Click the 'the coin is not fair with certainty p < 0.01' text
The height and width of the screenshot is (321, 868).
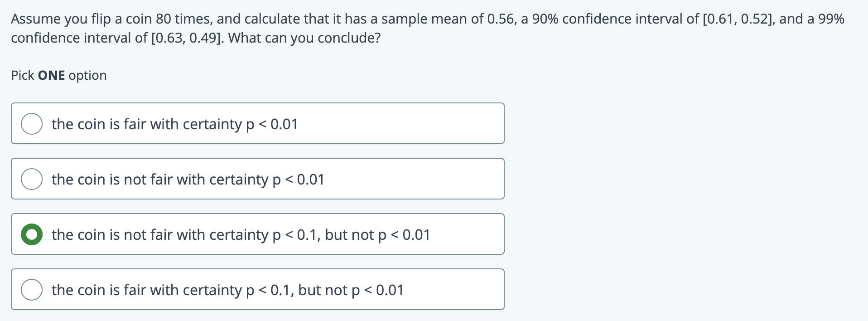point(188,179)
